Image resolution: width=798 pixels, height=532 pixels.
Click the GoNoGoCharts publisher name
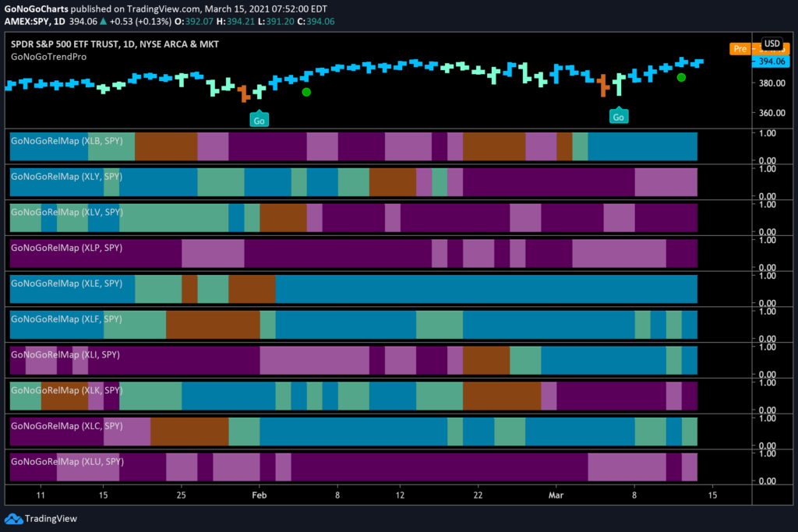(36, 9)
